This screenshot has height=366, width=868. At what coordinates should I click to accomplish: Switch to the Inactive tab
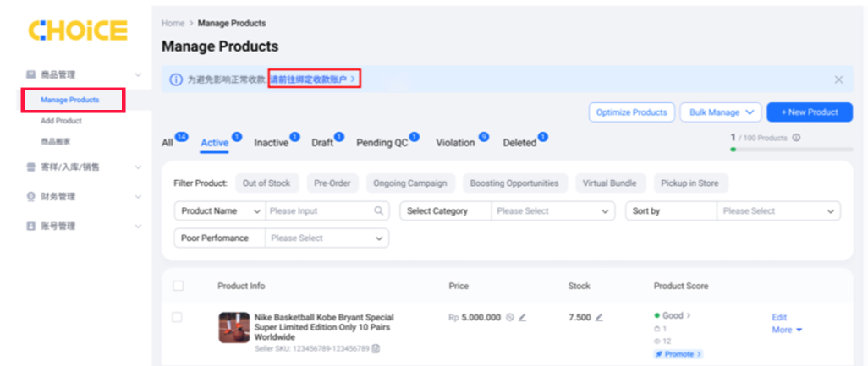click(x=272, y=143)
